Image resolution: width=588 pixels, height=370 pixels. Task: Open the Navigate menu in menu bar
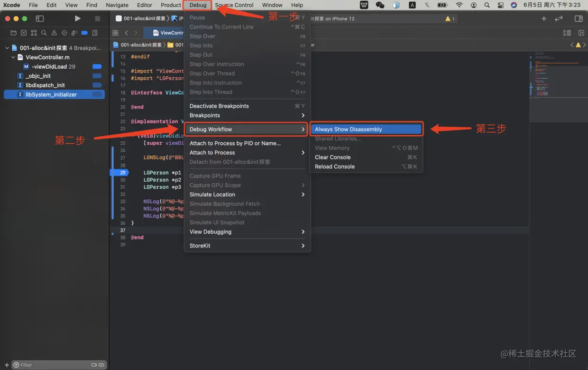117,5
